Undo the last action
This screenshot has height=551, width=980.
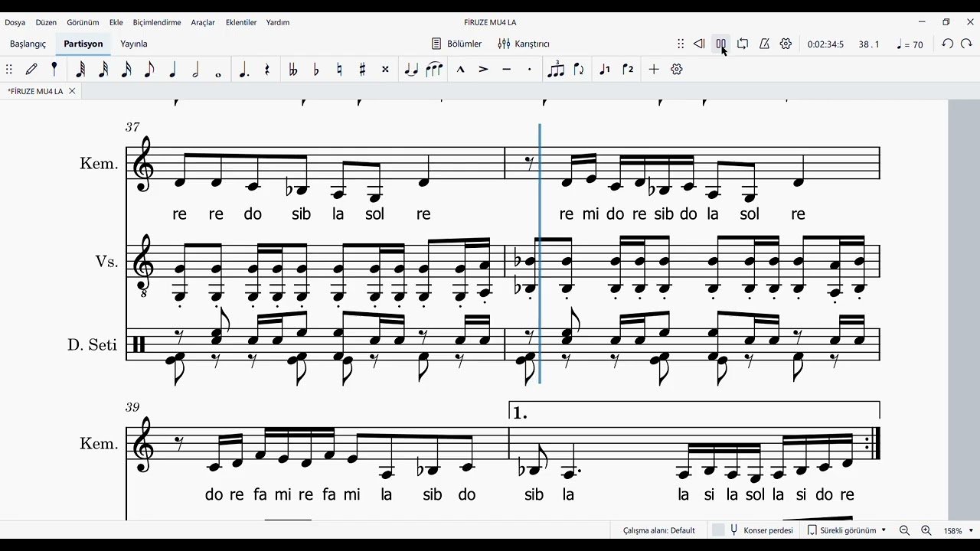947,44
